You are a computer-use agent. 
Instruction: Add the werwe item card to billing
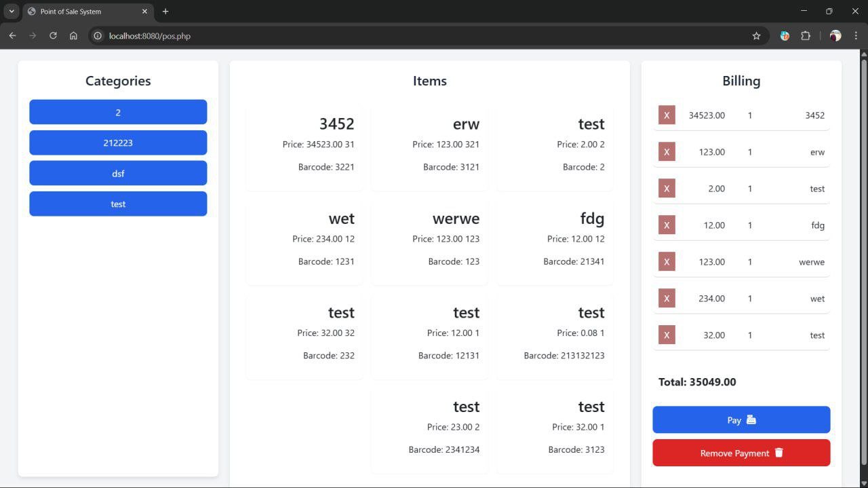429,241
